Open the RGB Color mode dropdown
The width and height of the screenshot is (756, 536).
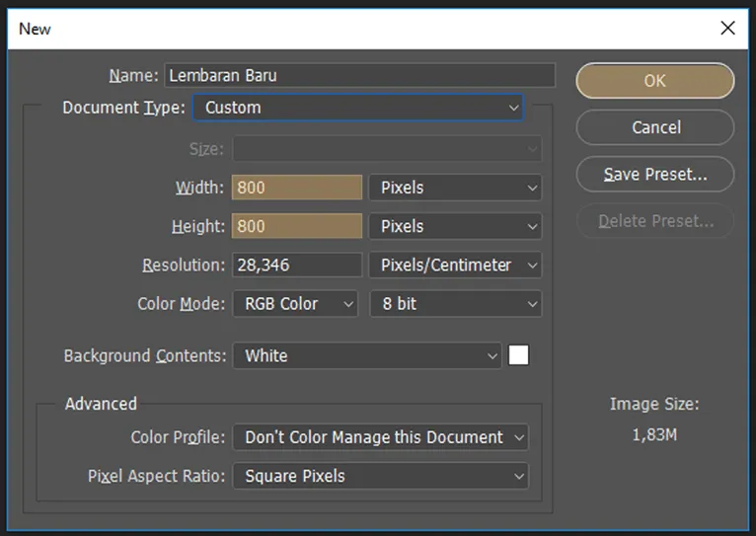pos(295,304)
